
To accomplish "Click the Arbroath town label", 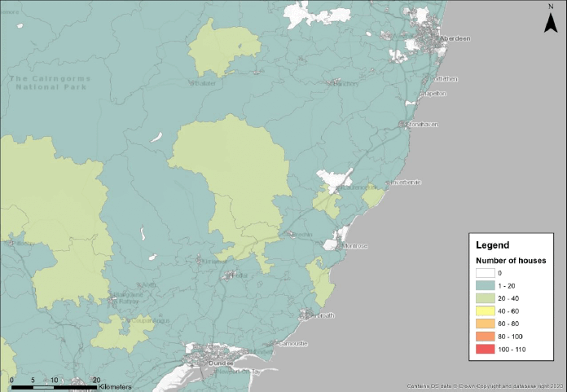I will pos(322,315).
